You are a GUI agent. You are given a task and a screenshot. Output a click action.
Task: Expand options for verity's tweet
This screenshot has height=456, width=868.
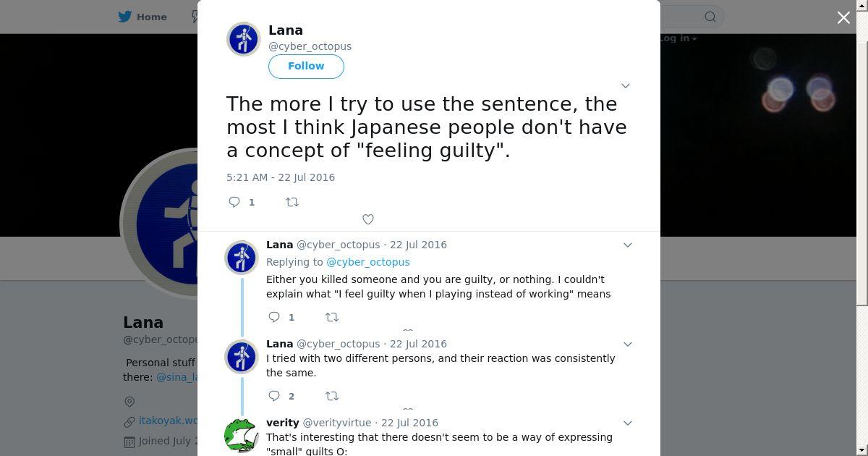pos(628,423)
